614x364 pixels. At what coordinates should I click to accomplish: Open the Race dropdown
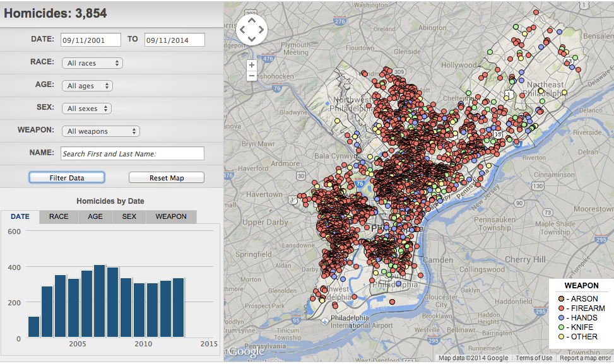92,63
